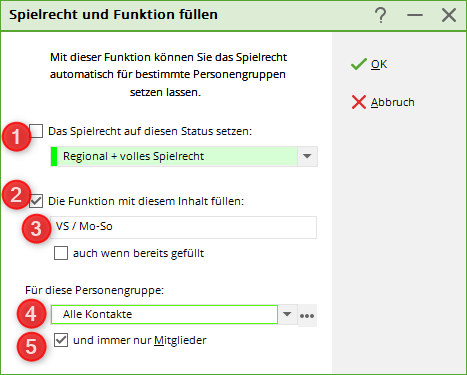Close the dialog with the X button
Image resolution: width=467 pixels, height=375 pixels.
coord(449,15)
